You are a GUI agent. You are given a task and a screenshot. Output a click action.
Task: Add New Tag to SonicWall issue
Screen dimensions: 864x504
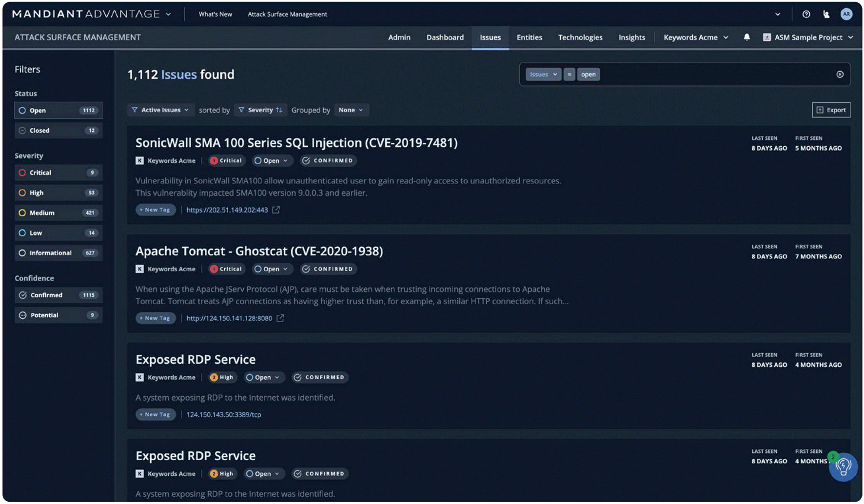click(156, 210)
